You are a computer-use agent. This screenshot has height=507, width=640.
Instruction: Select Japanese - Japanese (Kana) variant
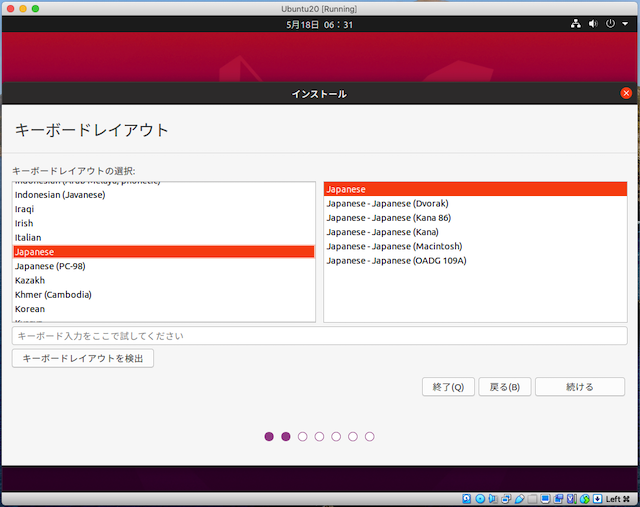point(476,232)
